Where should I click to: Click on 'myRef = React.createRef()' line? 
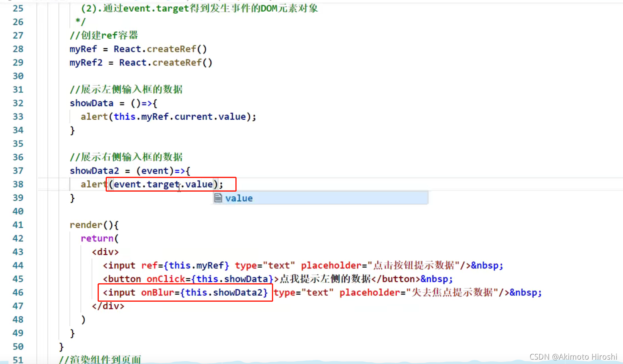click(138, 49)
